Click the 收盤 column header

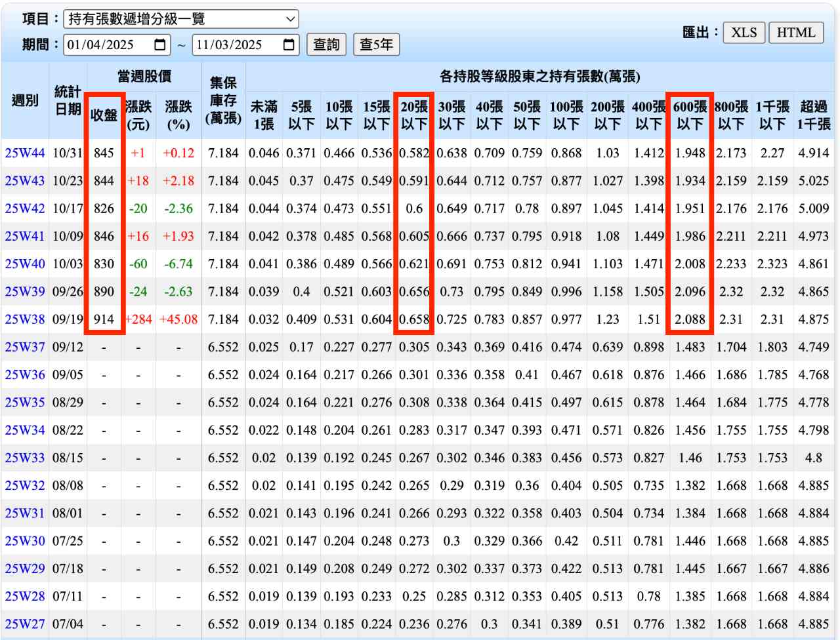[x=104, y=115]
